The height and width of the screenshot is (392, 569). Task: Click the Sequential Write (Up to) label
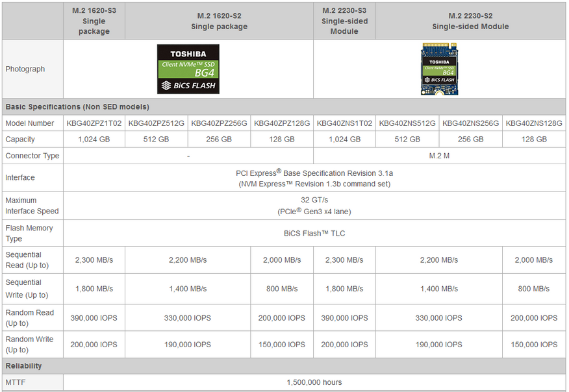click(x=27, y=289)
